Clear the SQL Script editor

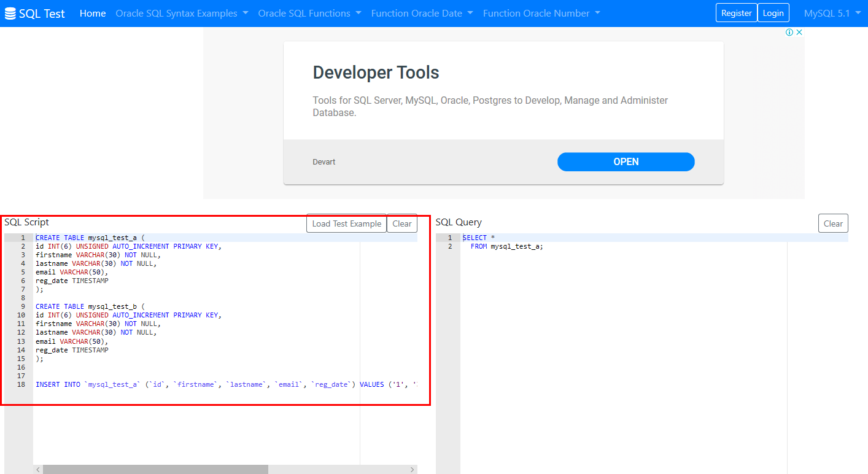coord(402,223)
